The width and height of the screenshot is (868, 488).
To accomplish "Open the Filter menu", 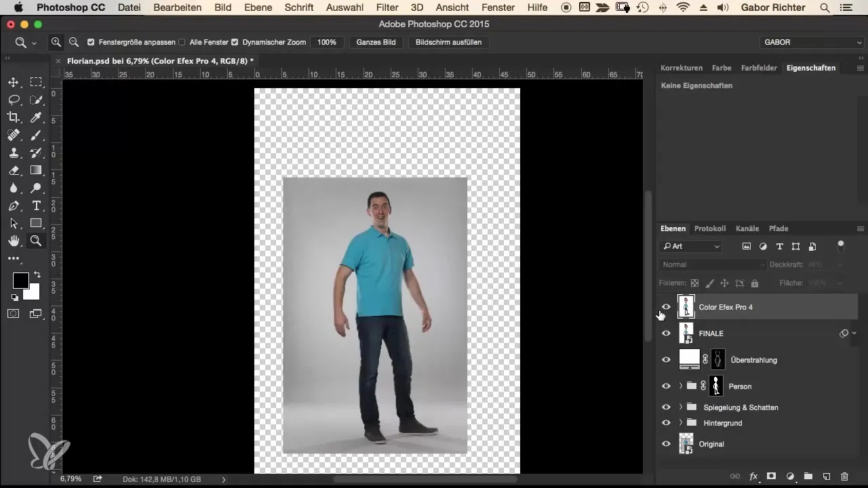I will pyautogui.click(x=387, y=7).
